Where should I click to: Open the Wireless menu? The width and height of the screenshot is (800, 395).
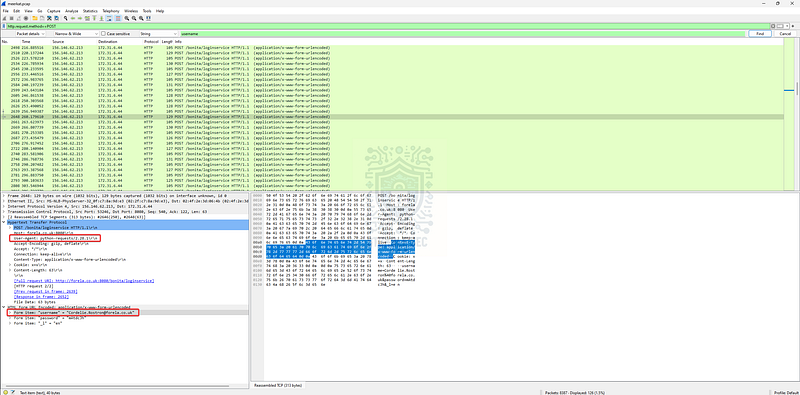click(131, 11)
